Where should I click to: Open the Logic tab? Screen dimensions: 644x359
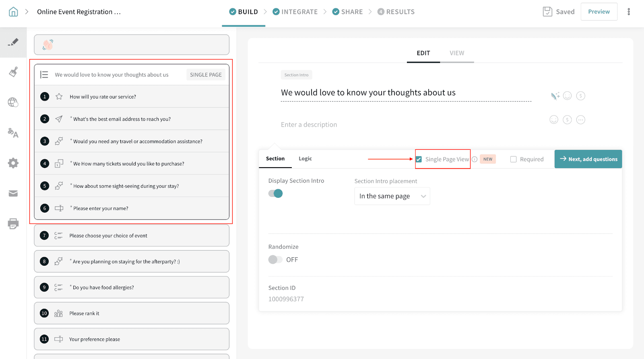(x=305, y=159)
